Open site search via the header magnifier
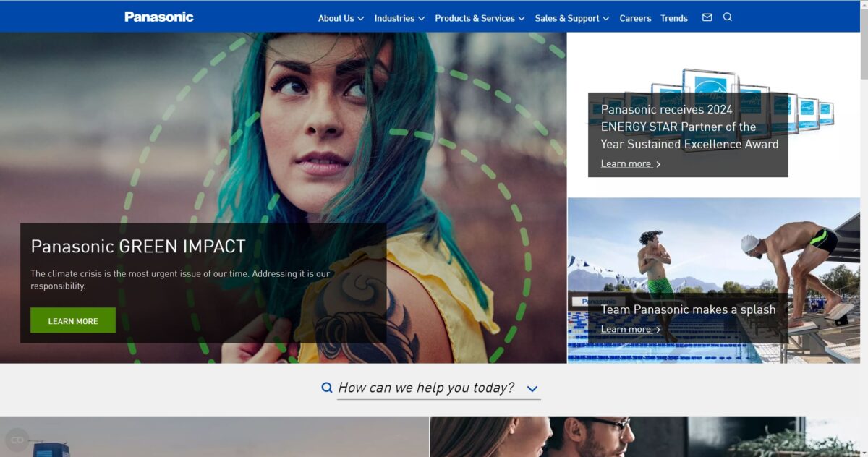The width and height of the screenshot is (868, 457). click(x=728, y=17)
